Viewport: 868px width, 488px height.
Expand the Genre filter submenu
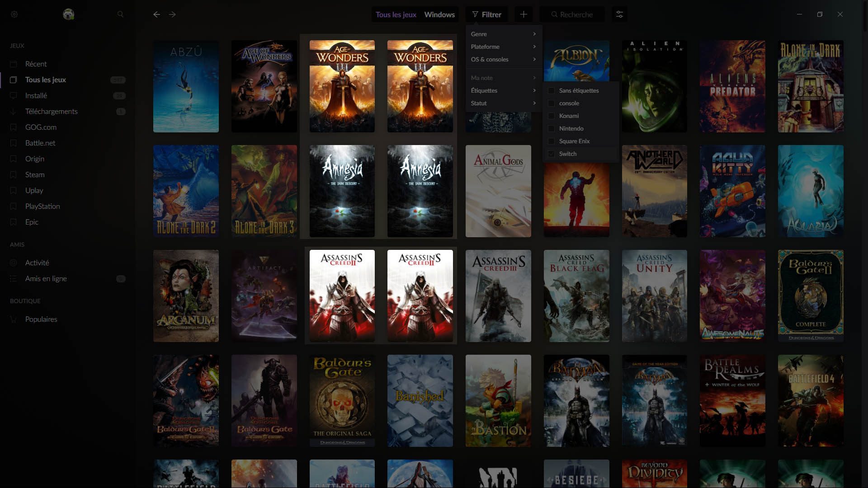(504, 34)
